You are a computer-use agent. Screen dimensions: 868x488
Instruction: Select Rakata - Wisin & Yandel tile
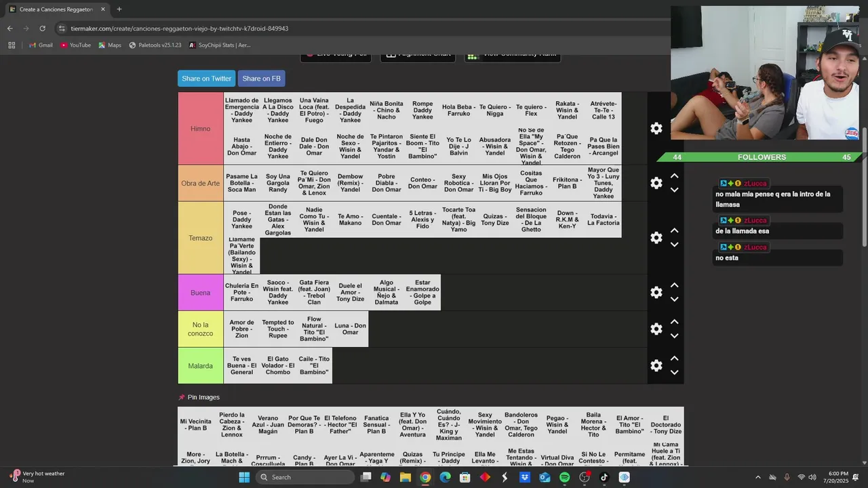(567, 110)
